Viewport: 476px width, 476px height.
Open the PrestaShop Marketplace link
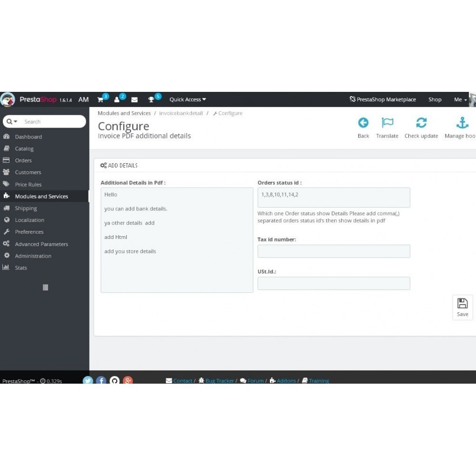pyautogui.click(x=383, y=99)
